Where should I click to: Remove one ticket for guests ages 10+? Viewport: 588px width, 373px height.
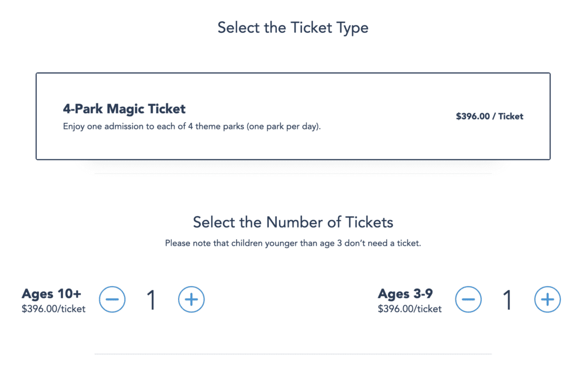pyautogui.click(x=113, y=299)
